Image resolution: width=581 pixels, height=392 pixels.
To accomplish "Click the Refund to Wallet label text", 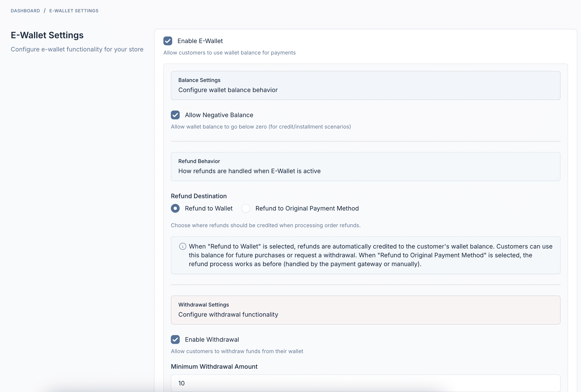I will pos(208,208).
